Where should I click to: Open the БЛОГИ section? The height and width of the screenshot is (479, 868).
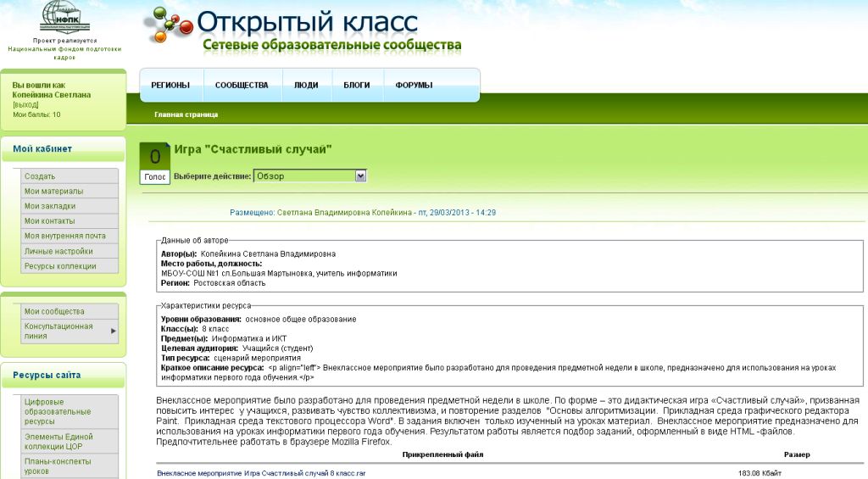[x=356, y=85]
